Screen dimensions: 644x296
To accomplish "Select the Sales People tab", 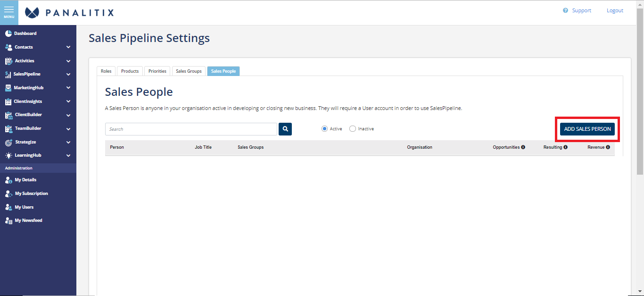I will (x=223, y=71).
